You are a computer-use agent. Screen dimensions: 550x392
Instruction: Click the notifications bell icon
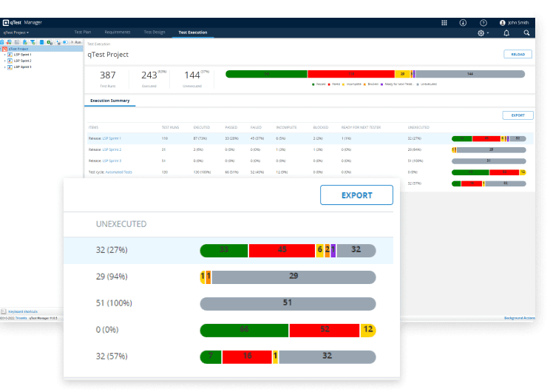point(506,33)
